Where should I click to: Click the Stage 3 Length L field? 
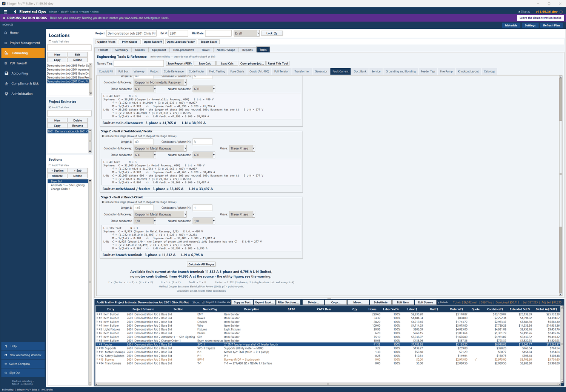[143, 208]
